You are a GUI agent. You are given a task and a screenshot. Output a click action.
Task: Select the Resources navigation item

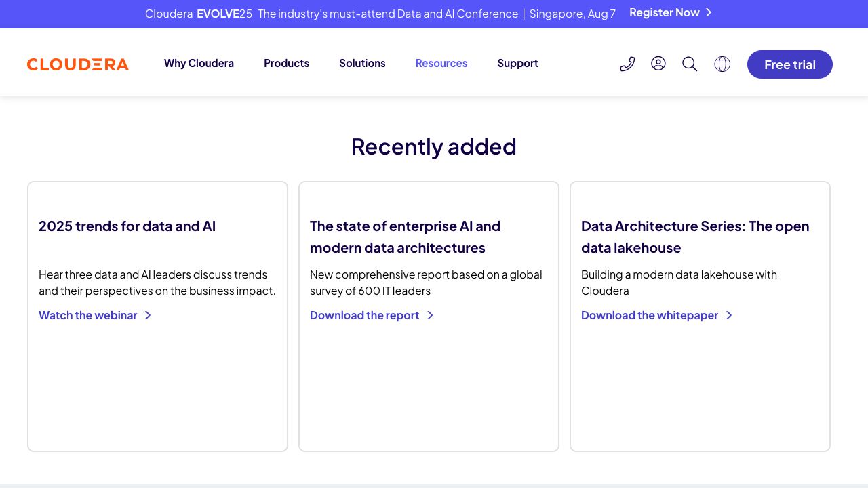click(x=441, y=63)
